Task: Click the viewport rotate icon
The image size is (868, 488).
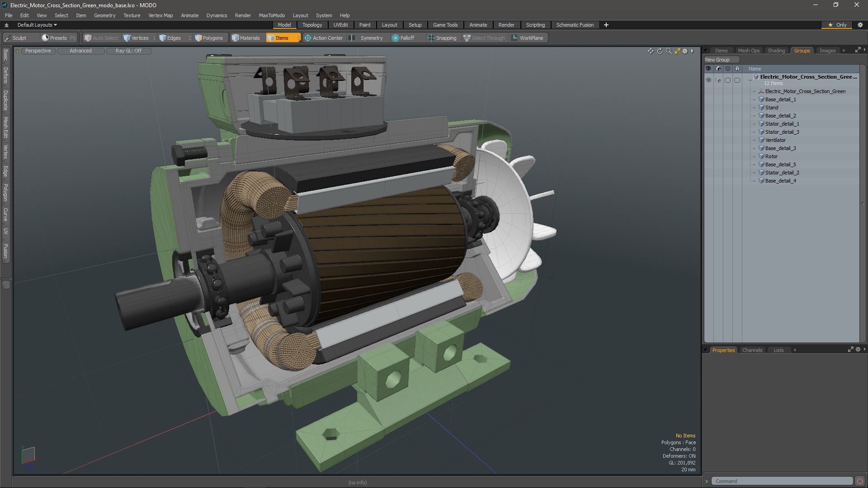Action: point(660,51)
